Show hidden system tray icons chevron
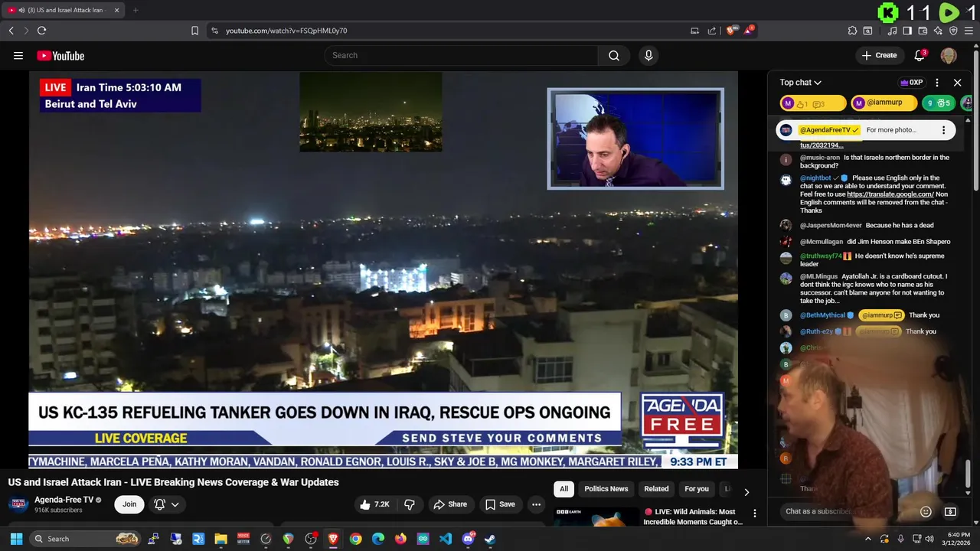 point(867,539)
